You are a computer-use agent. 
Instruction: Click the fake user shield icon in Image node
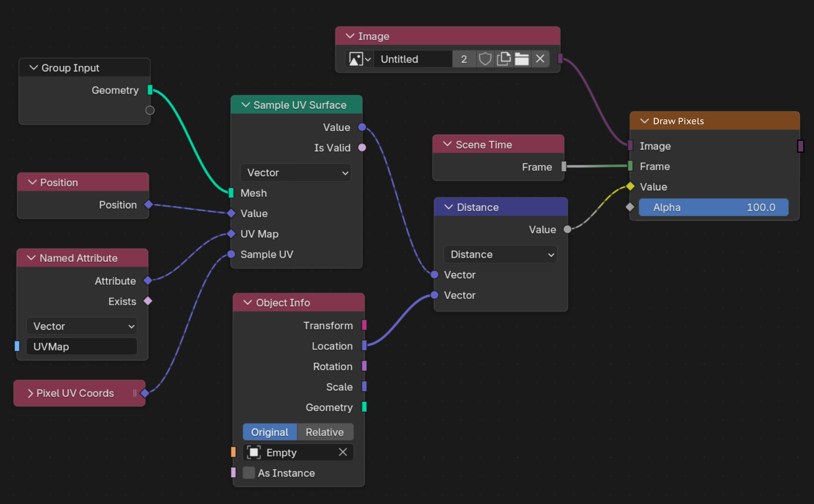[x=485, y=59]
